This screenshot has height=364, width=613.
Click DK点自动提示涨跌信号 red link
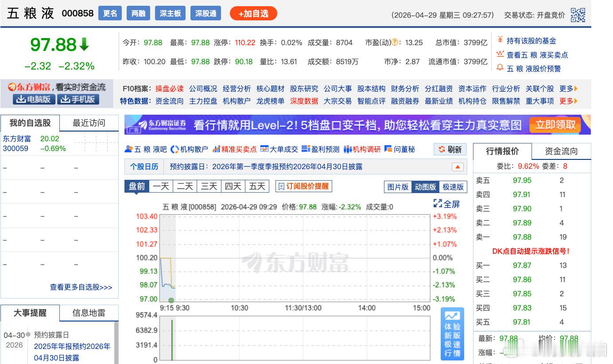coord(531,251)
